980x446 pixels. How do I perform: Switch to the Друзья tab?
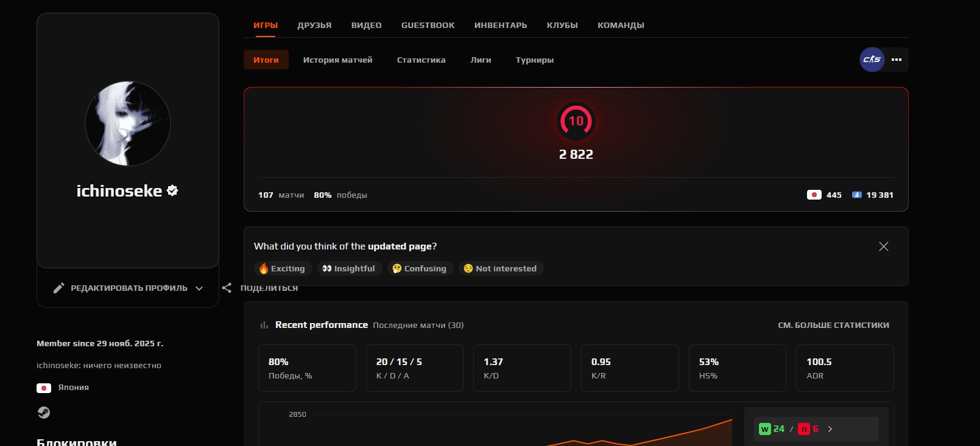tap(314, 25)
